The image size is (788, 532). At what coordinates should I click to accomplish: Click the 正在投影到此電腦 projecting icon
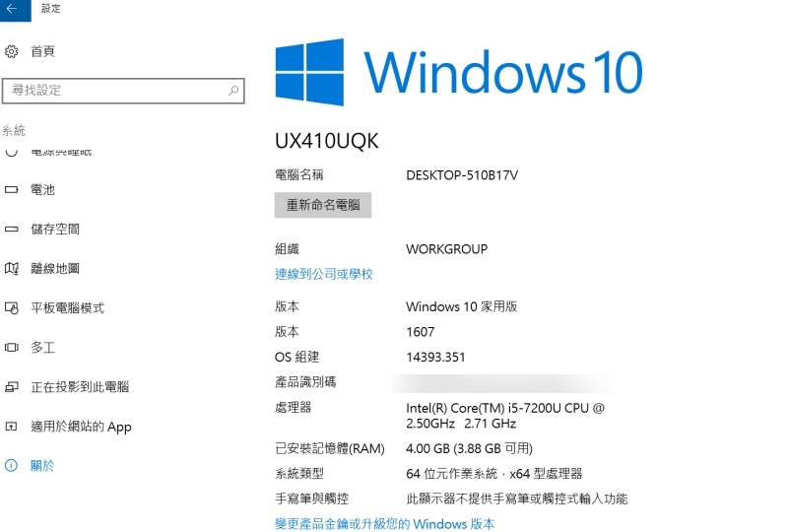[x=12, y=386]
